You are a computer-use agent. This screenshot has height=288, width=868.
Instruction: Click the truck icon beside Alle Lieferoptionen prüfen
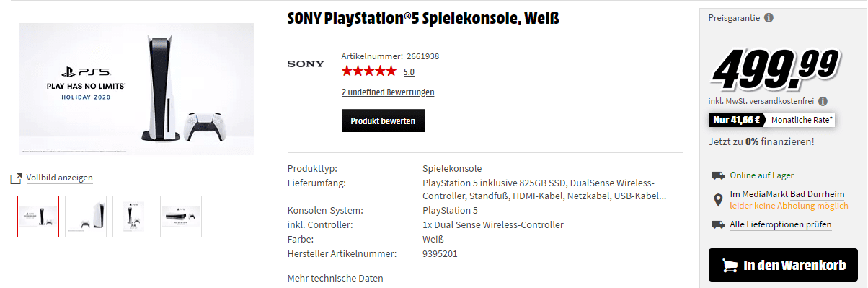tap(718, 224)
